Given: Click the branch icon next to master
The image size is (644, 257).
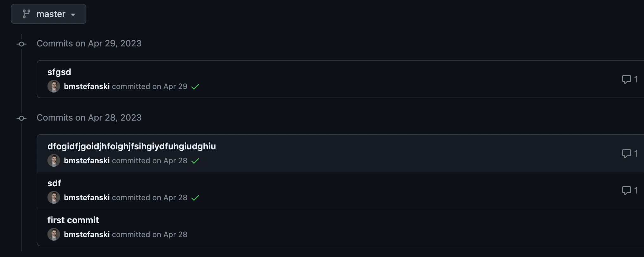Looking at the screenshot, I should coord(27,14).
